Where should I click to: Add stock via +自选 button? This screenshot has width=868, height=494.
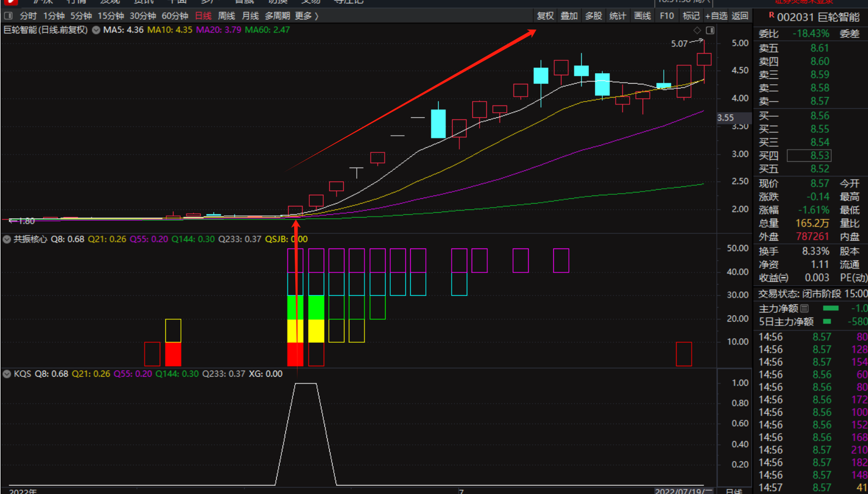[x=716, y=16]
